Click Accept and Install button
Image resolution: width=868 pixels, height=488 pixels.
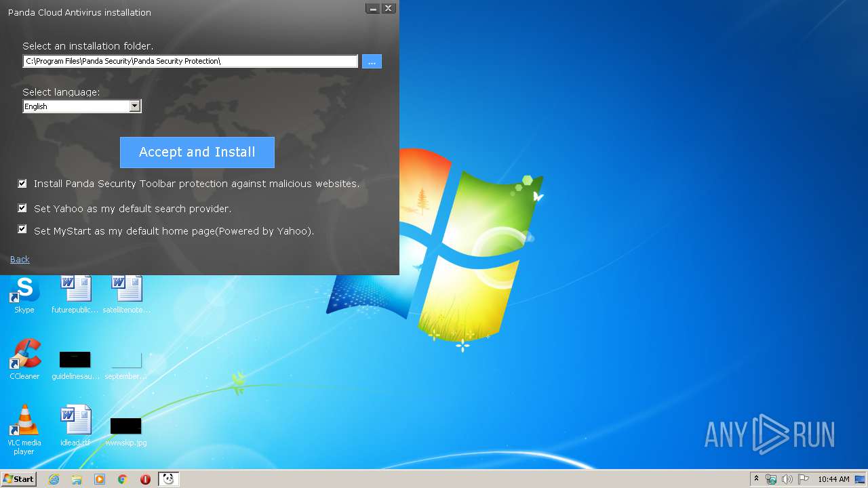tap(197, 152)
